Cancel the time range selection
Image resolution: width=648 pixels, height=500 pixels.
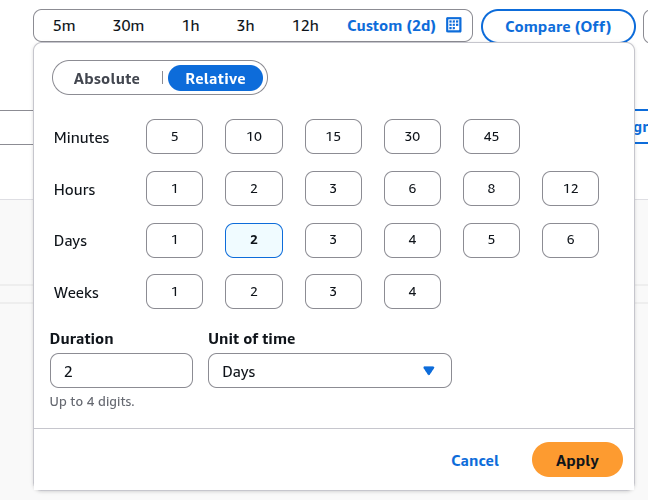click(x=475, y=461)
